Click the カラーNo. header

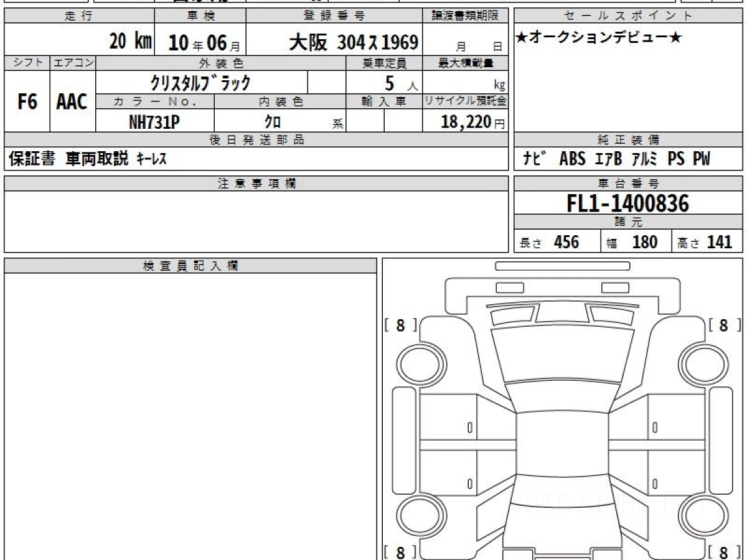tap(155, 101)
